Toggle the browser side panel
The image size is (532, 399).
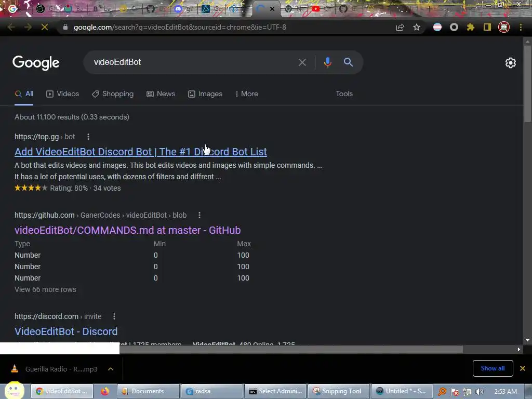487,27
